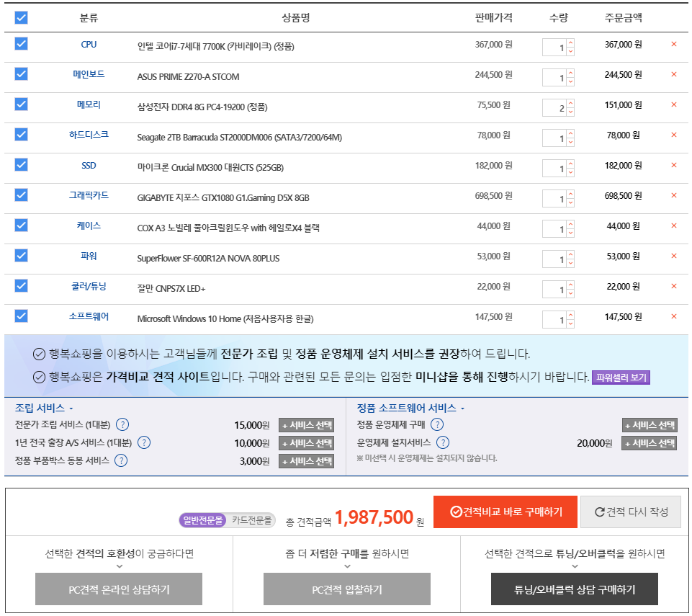Click 견적 다시 작성 button
692x616 pixels.
[x=631, y=512]
